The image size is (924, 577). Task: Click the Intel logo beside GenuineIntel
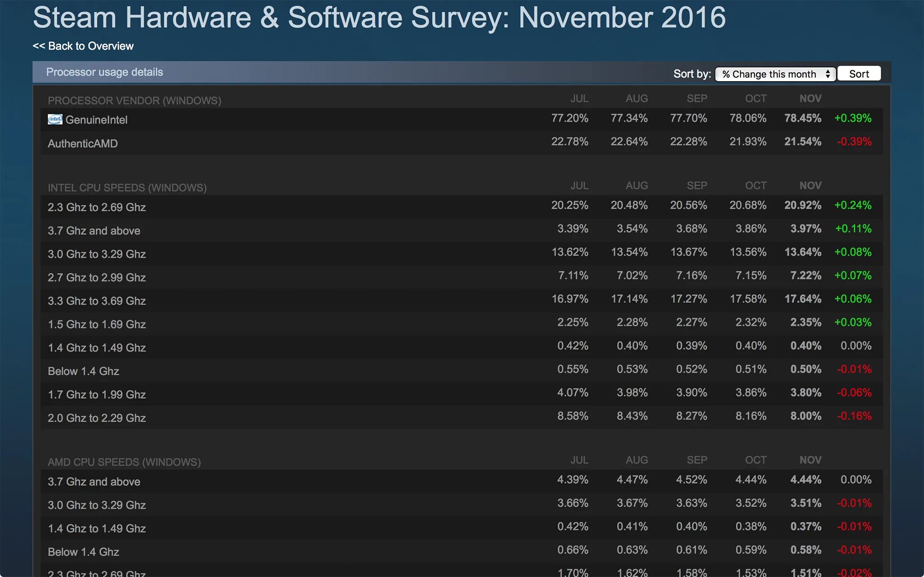[55, 119]
